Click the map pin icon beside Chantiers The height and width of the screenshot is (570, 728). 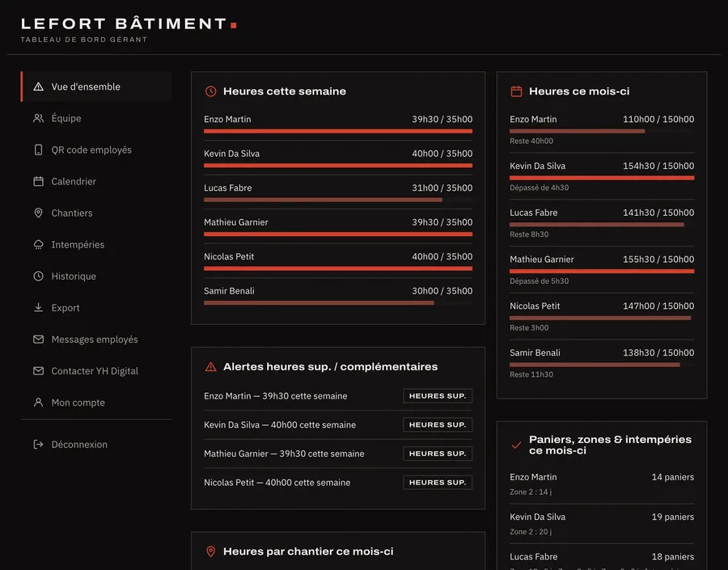pyautogui.click(x=39, y=213)
